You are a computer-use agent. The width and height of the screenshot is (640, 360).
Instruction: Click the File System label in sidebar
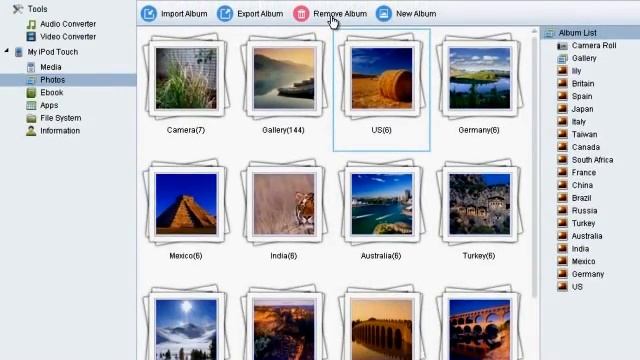(x=61, y=118)
